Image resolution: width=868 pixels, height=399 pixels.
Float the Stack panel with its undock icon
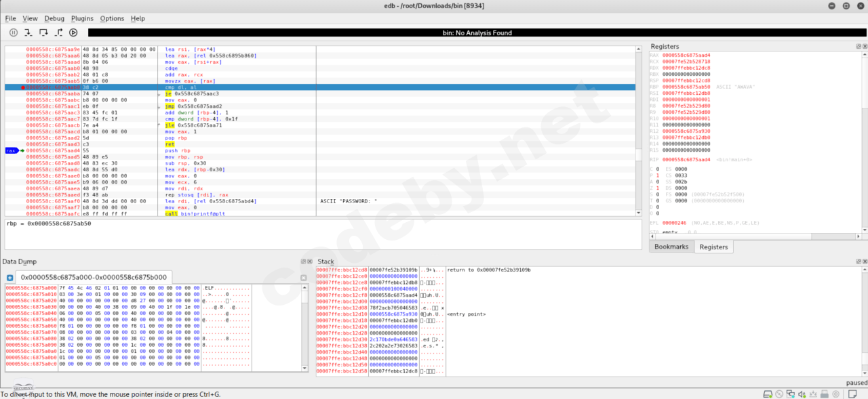857,261
